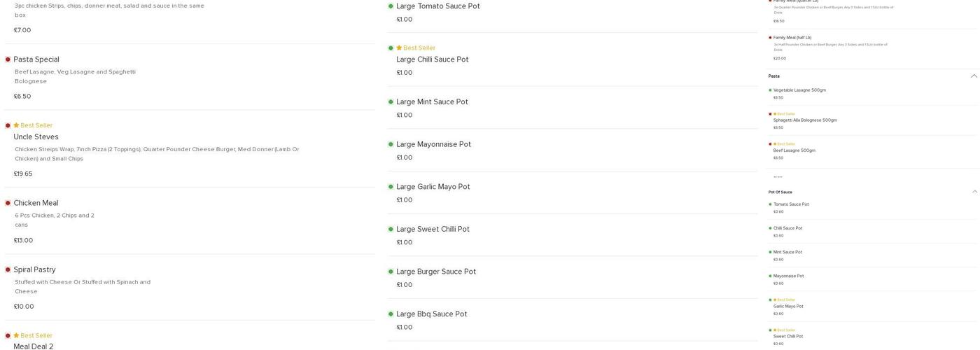
Task: Open the Uncle Steves meal item
Action: pyautogui.click(x=36, y=137)
